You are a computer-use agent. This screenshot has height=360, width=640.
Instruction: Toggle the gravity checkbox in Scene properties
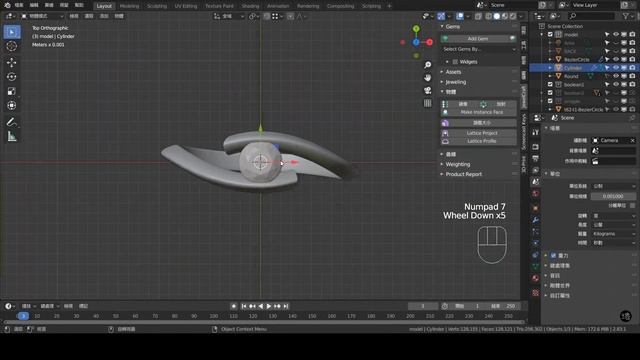(553, 256)
